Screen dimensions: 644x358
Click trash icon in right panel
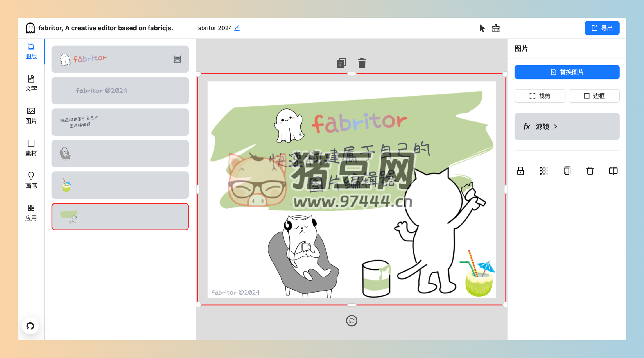[x=590, y=171]
